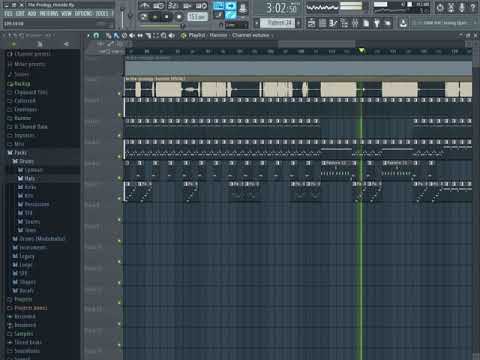This screenshot has height=360, width=480.
Task: Click the previous pattern arrow
Action: pyautogui.click(x=257, y=23)
